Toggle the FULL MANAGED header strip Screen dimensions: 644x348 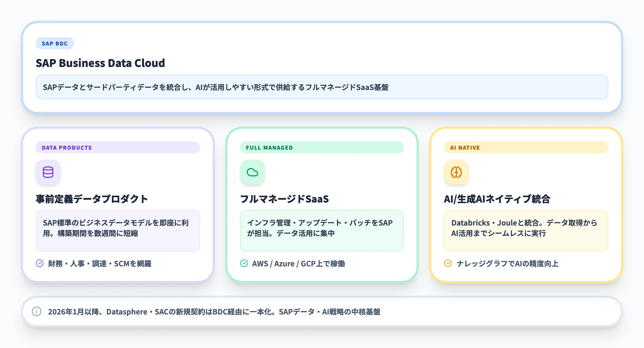[322, 147]
